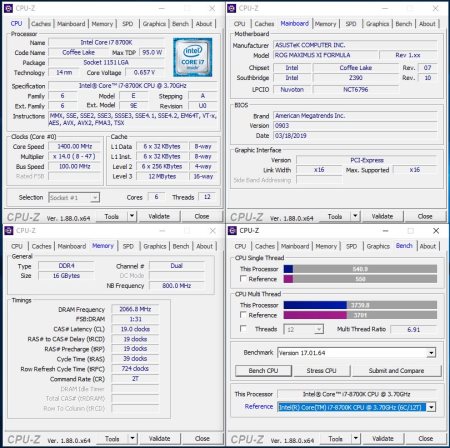
Task: Click the Level 3 cache 12 MBytes value
Action: [x=162, y=177]
